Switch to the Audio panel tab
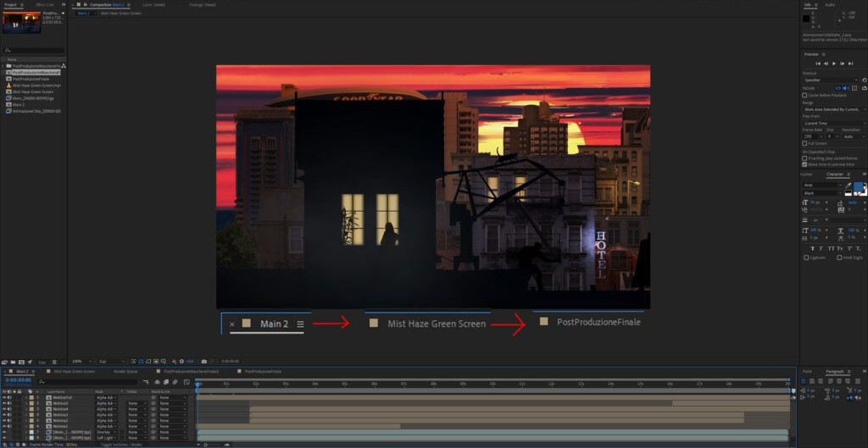Screen dimensions: 868x448 click(831, 4)
